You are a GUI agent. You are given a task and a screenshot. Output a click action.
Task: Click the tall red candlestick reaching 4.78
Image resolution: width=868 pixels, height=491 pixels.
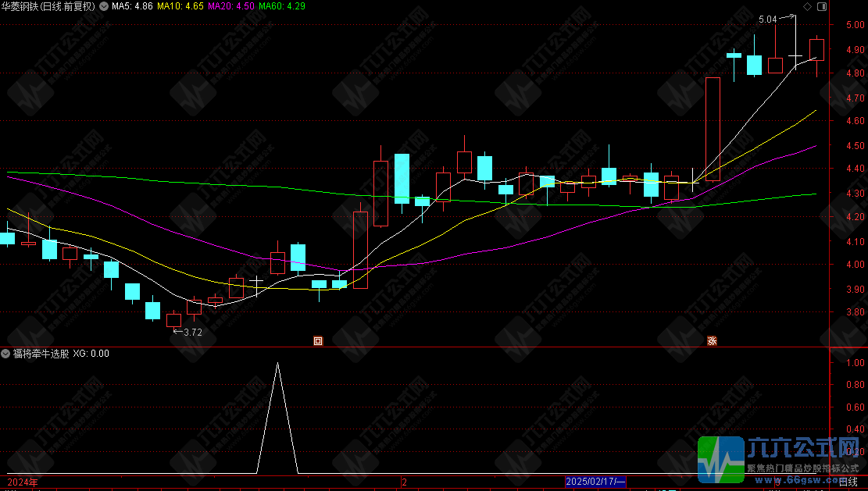713,130
